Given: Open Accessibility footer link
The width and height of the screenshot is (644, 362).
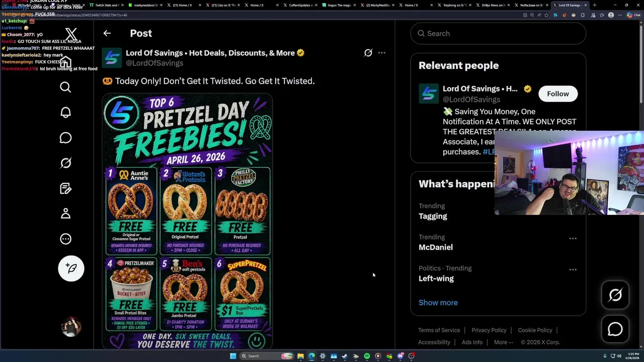Looking at the screenshot, I should [x=434, y=342].
